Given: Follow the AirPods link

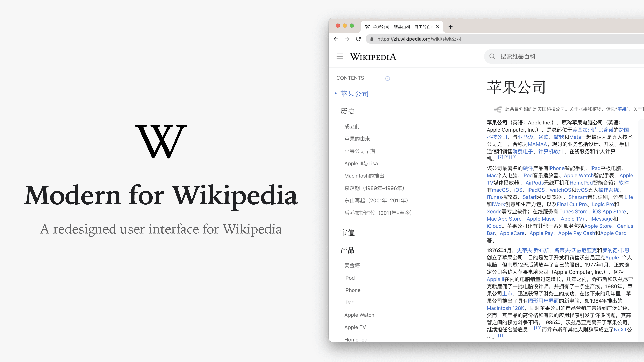Looking at the screenshot, I should [534, 183].
